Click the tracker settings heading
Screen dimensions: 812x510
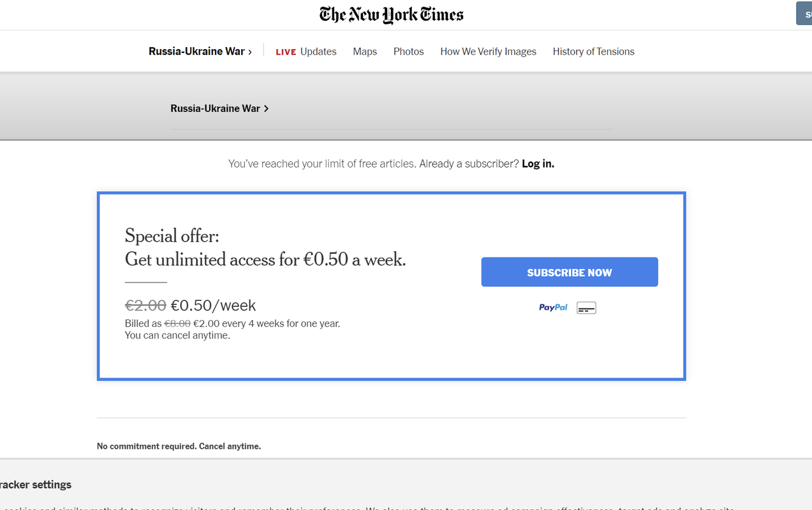point(36,484)
